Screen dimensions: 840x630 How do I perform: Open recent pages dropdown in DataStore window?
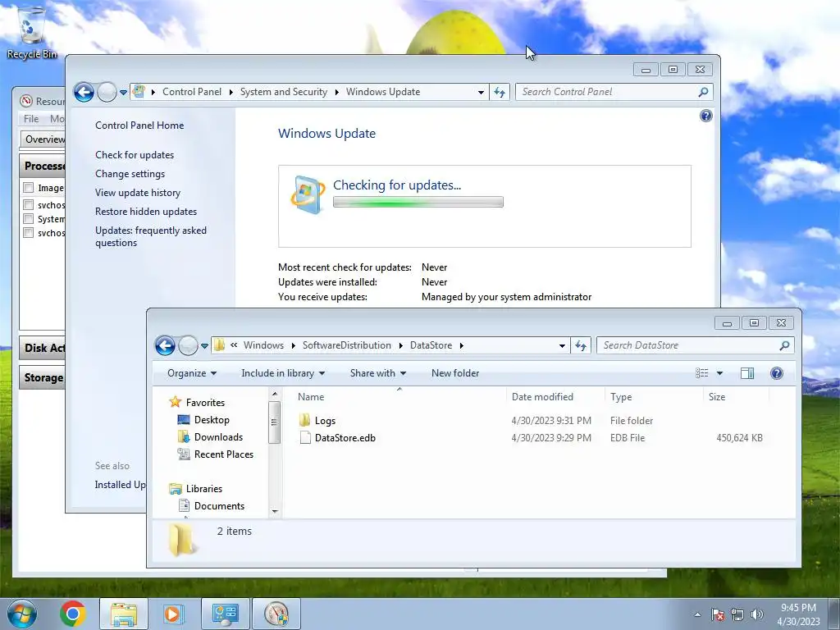(x=204, y=346)
